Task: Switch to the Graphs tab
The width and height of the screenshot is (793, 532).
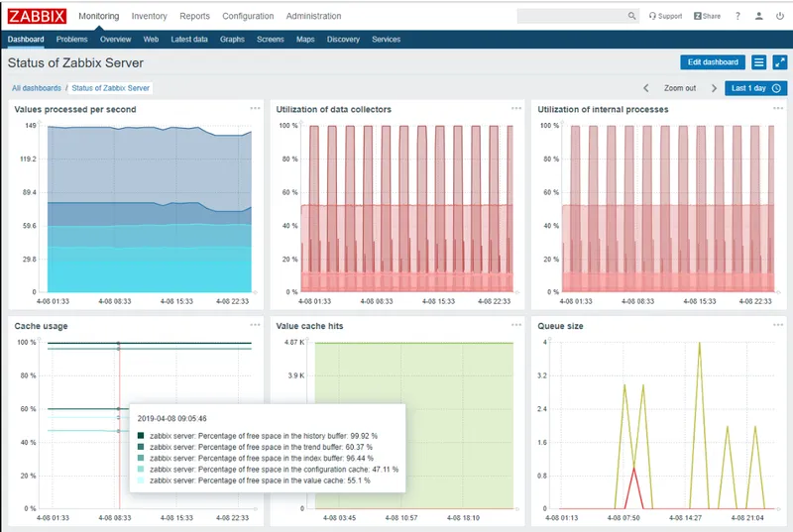Action: click(x=232, y=40)
